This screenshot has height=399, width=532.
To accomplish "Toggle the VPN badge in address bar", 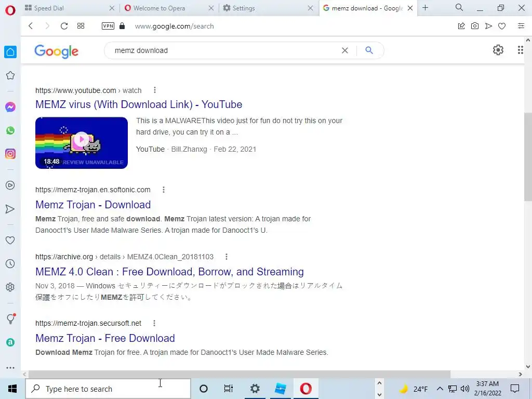I will coord(108,26).
